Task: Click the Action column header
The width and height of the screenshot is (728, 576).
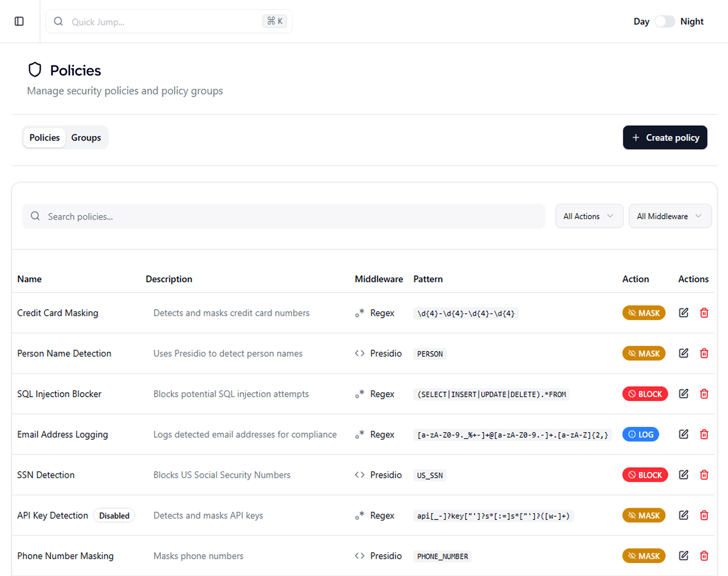Action: [x=636, y=278]
